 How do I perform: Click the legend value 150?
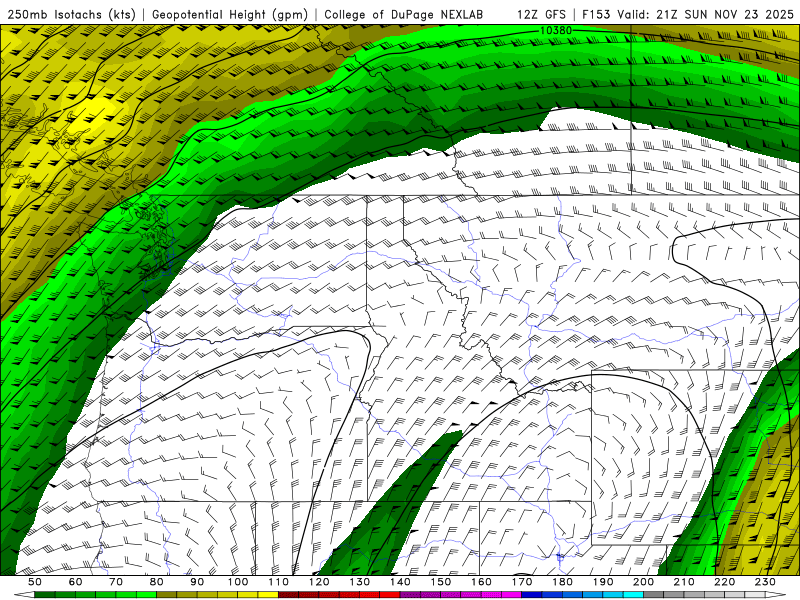(440, 582)
